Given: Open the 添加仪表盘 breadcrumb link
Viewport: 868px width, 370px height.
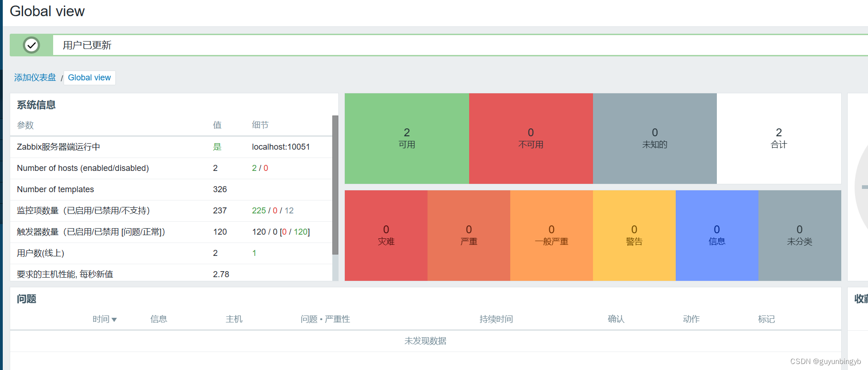Looking at the screenshot, I should tap(35, 78).
